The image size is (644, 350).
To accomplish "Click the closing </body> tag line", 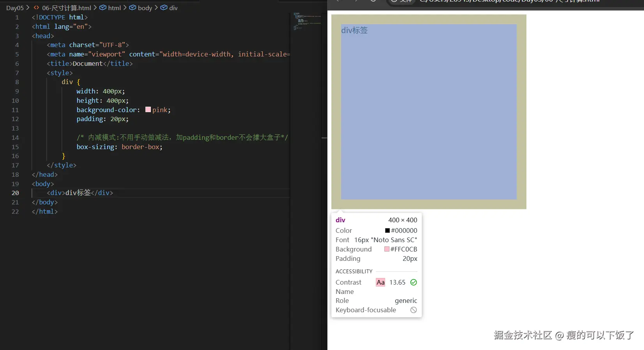I will (x=45, y=202).
